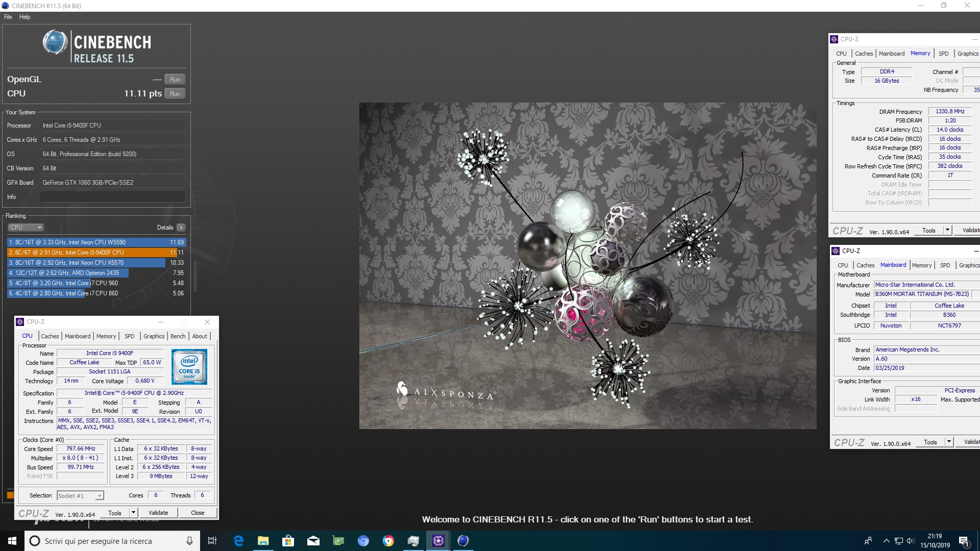980x551 pixels.
Task: Click the Cinebench title bar application icon
Action: (5, 6)
